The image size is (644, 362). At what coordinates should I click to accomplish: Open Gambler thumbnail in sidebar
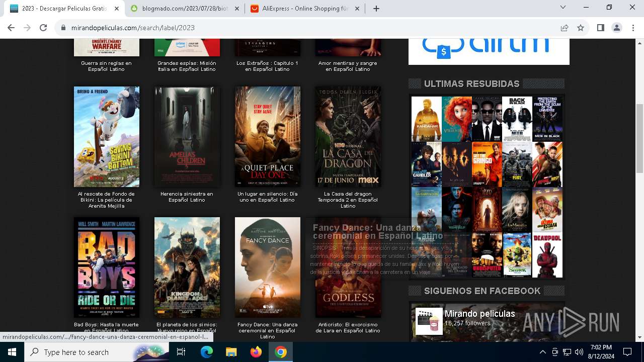427,164
